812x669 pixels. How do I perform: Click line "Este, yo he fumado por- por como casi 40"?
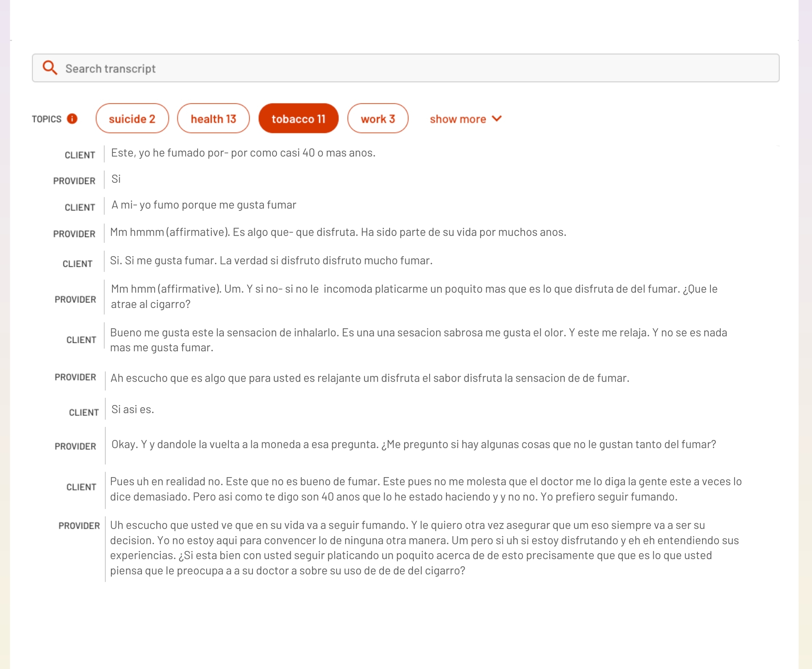click(x=243, y=153)
